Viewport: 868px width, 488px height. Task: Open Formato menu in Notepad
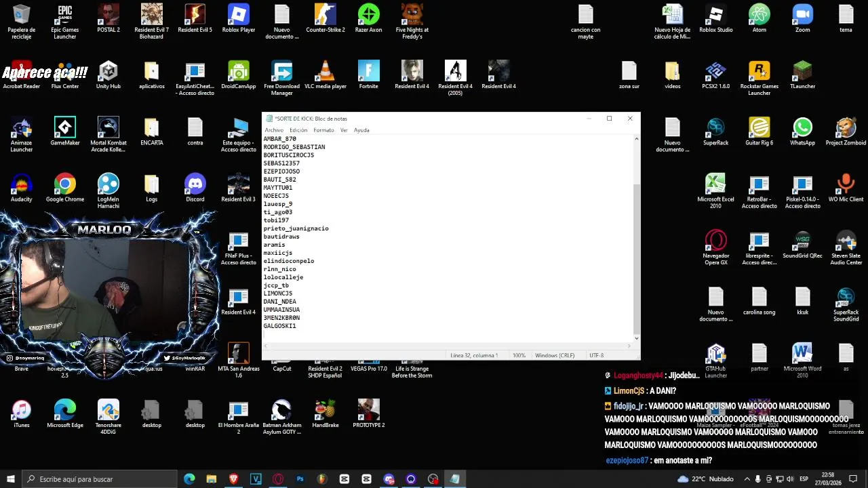323,130
